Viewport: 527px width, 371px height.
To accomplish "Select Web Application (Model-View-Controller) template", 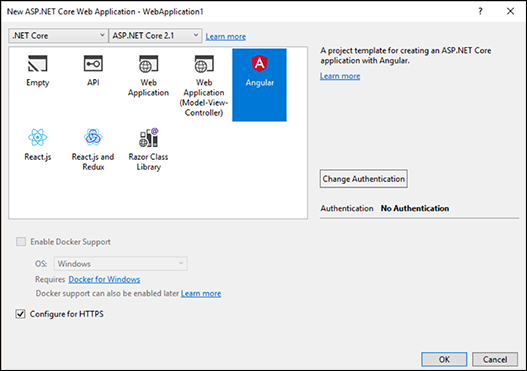I will [204, 85].
